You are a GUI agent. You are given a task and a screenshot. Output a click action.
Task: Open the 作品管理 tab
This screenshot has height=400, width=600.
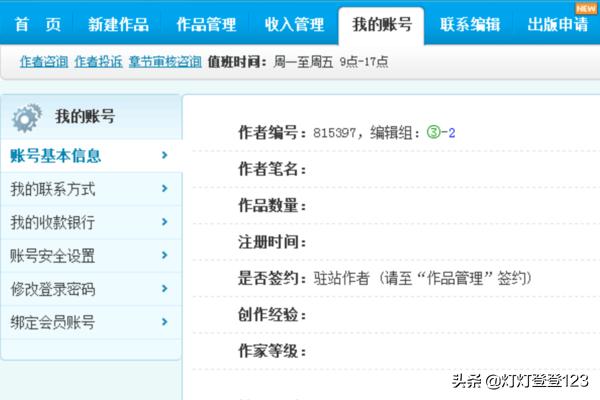click(x=207, y=24)
